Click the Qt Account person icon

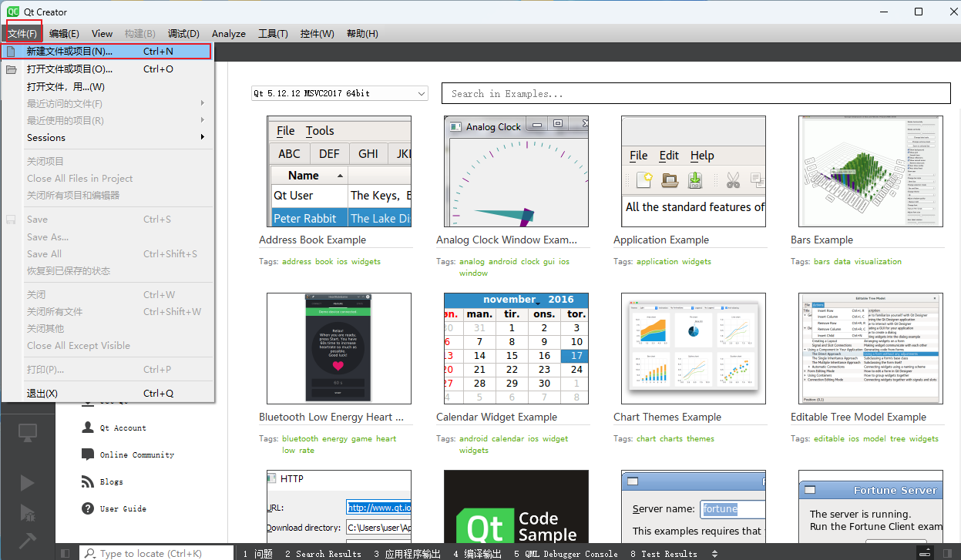pyautogui.click(x=87, y=428)
